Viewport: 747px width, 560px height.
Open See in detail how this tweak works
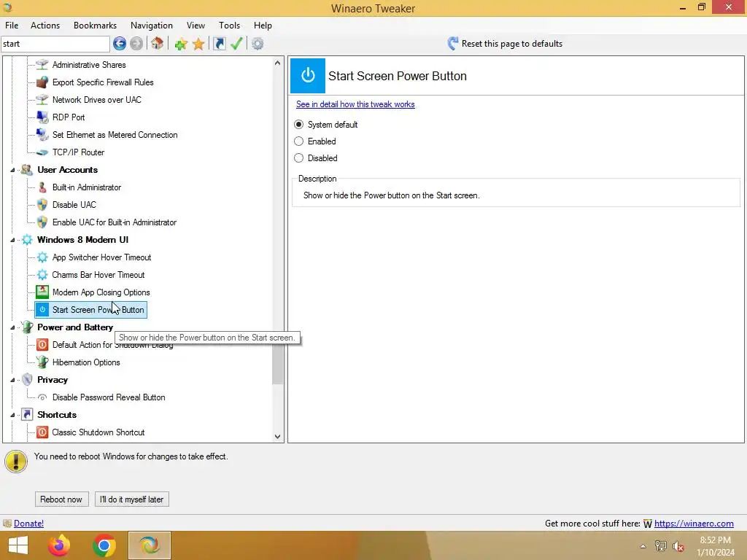pos(355,104)
